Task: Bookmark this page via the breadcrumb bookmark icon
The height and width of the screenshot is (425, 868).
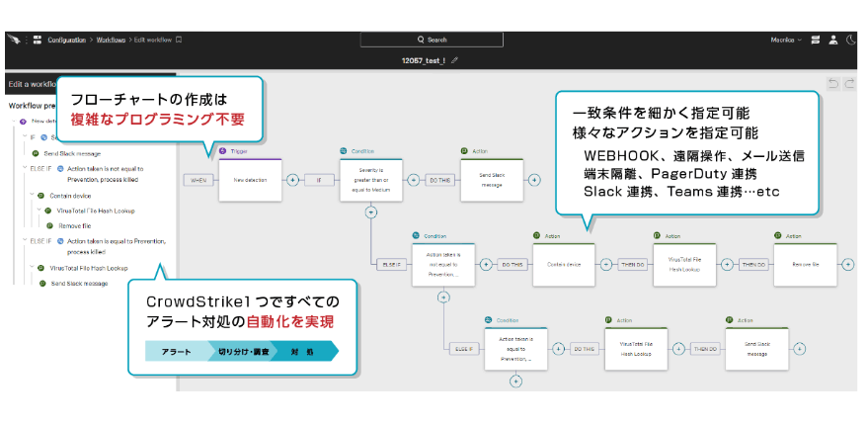Action: 179,40
